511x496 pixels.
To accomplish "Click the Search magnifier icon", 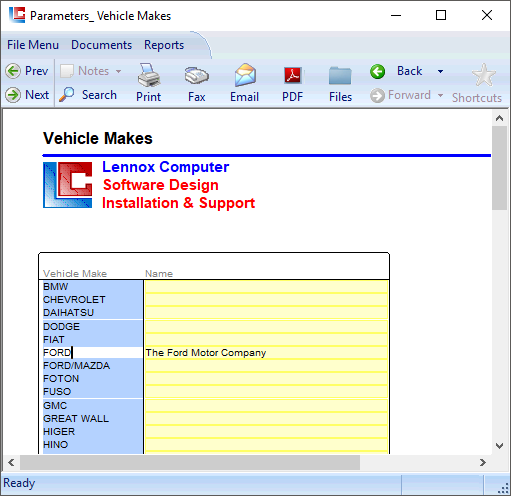I will pyautogui.click(x=67, y=95).
